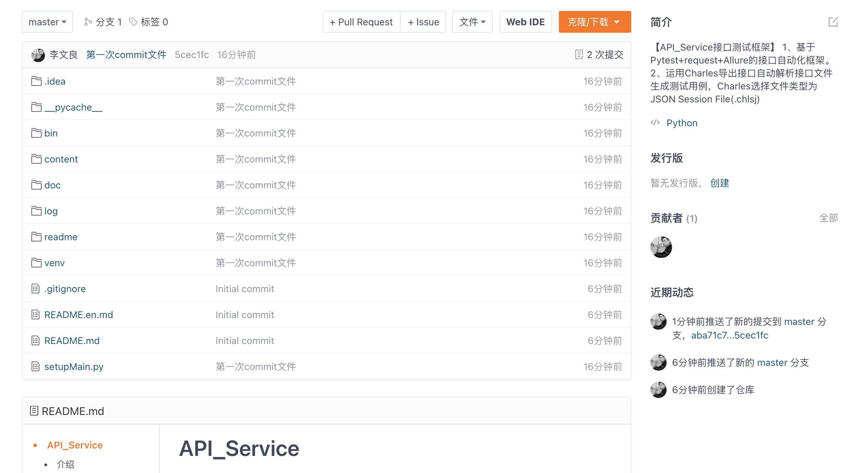
Task: Click the tag icon next to 标签 0
Action: [x=133, y=22]
